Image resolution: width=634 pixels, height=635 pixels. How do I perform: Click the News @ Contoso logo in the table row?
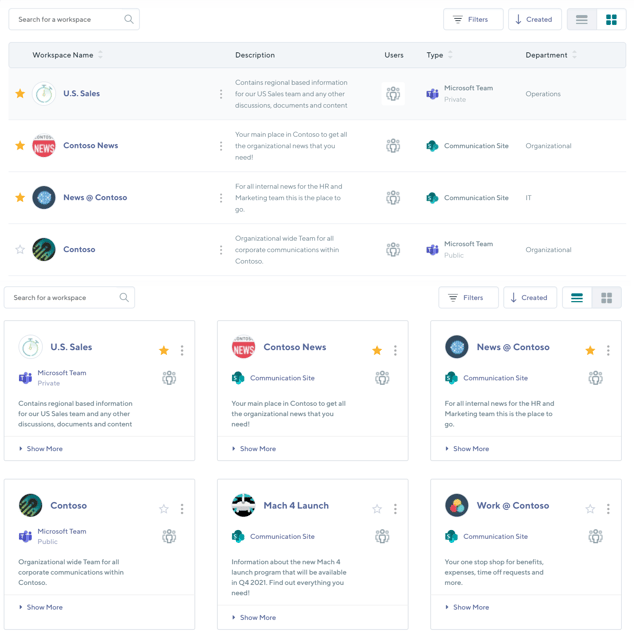click(x=44, y=198)
